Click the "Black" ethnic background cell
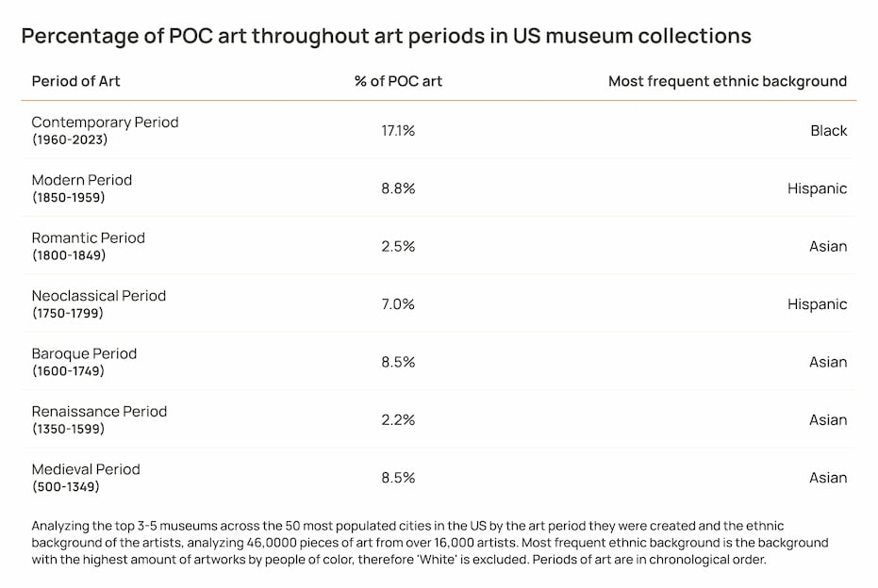Viewport: 878px width, 588px height. click(828, 131)
